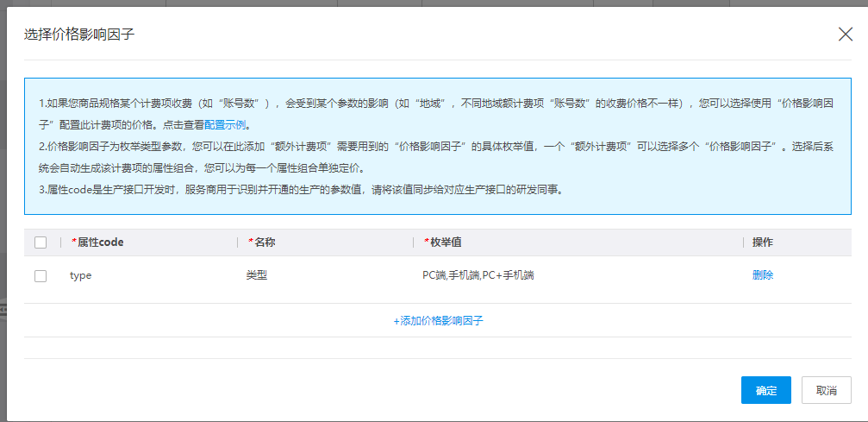Click 删除 for the type row

tap(763, 275)
